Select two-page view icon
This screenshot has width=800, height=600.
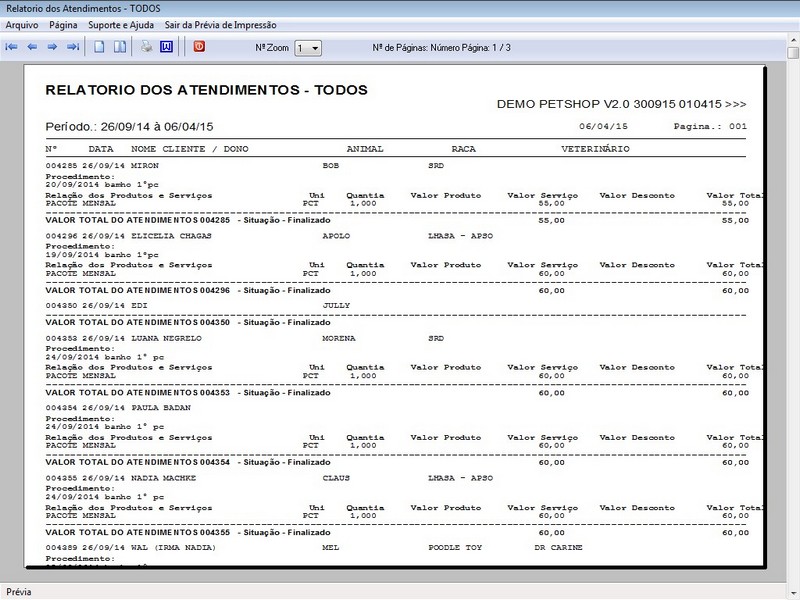click(120, 47)
